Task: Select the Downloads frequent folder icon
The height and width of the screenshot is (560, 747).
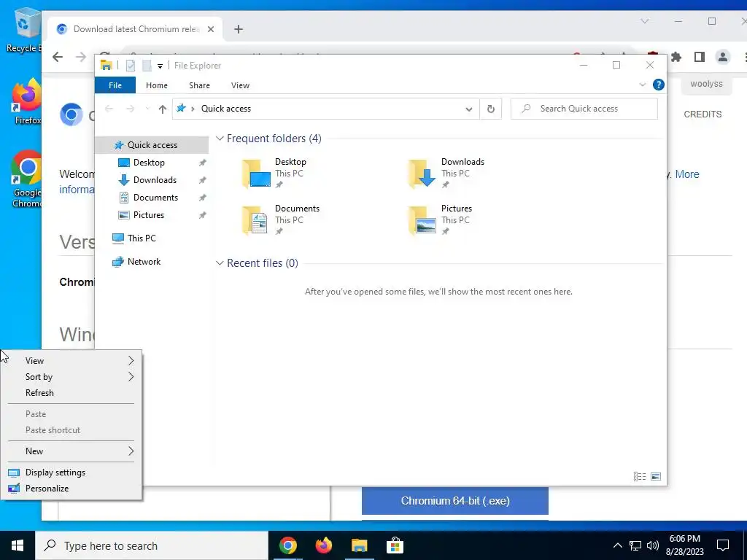Action: [422, 174]
